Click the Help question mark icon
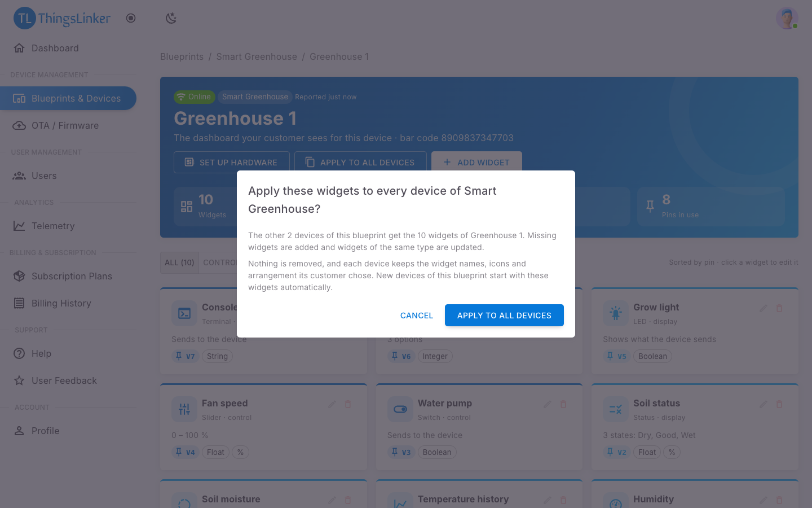812x508 pixels. tap(19, 353)
